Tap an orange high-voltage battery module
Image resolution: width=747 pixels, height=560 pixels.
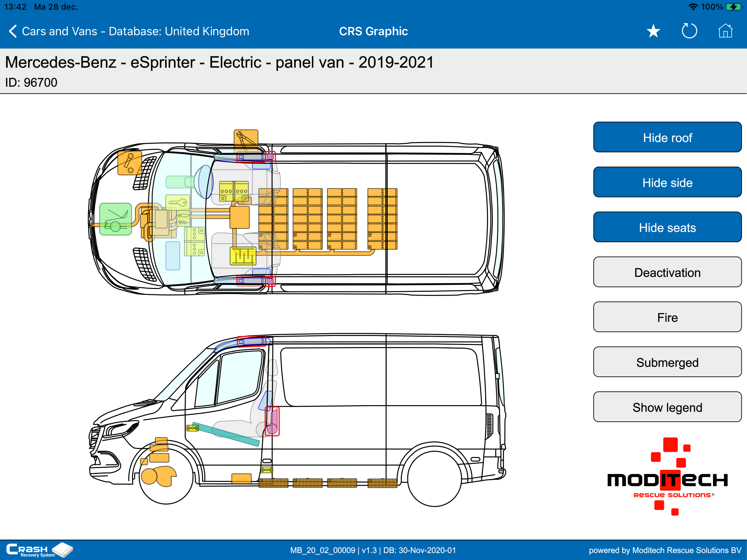click(307, 218)
